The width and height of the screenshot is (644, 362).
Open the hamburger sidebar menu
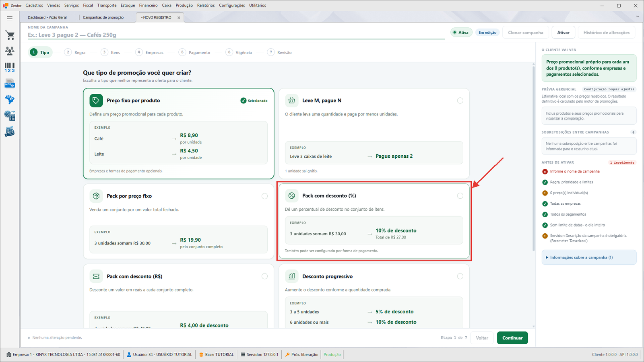coord(10,18)
